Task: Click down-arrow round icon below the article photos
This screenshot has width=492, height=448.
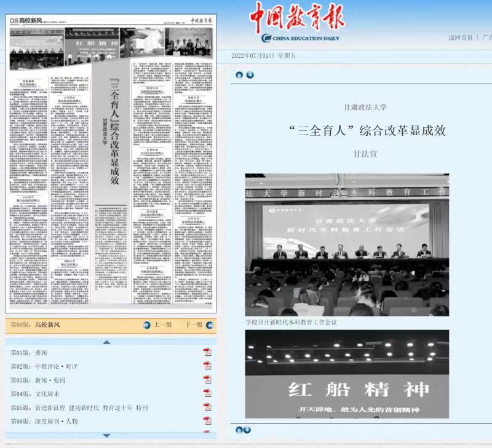Action: [x=247, y=430]
